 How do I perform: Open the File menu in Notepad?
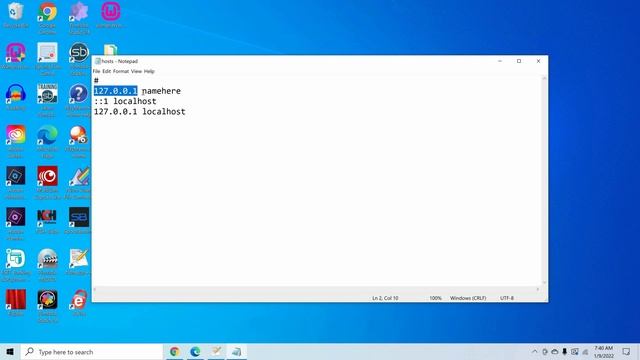(x=96, y=71)
